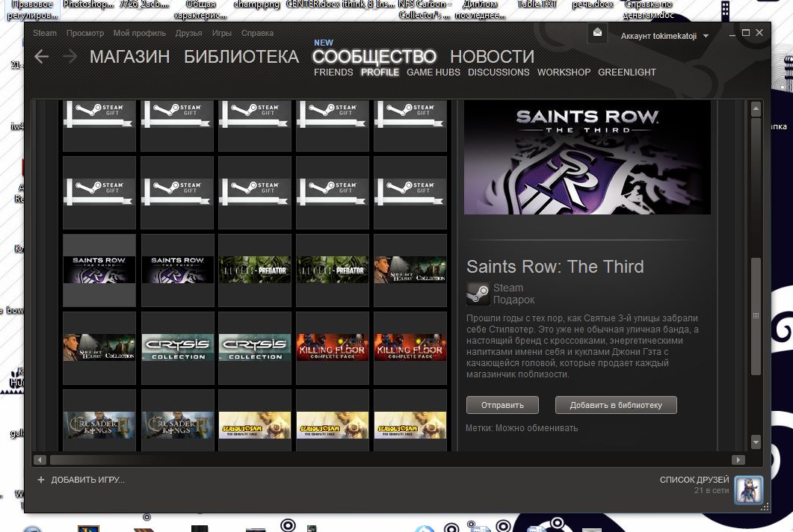793x532 pixels.
Task: Click the vertical scrollbar thumb
Action: tap(756, 316)
